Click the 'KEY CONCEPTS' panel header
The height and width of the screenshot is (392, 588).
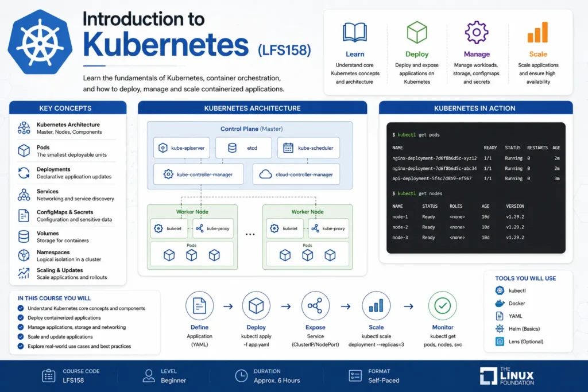point(68,108)
